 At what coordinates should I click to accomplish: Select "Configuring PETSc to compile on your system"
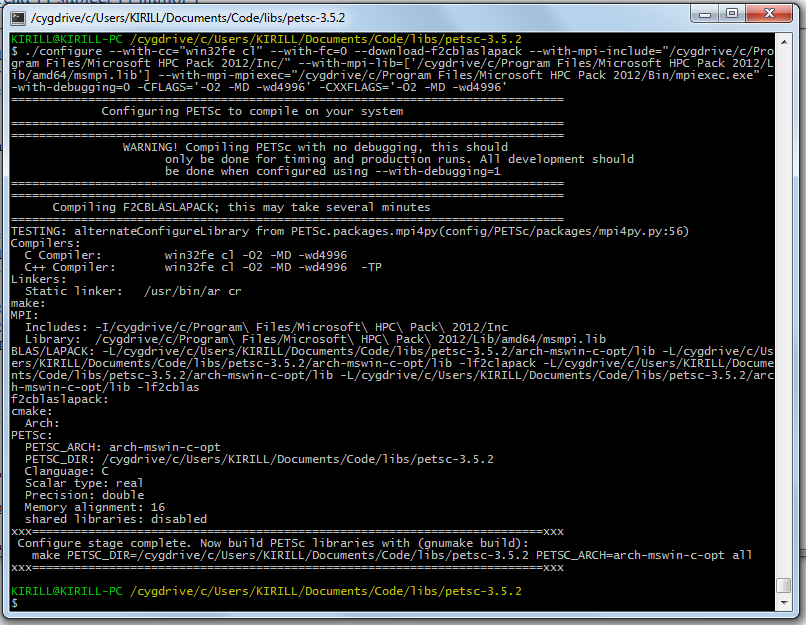(x=252, y=112)
